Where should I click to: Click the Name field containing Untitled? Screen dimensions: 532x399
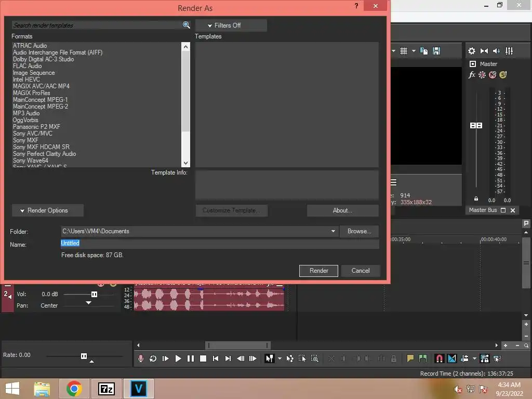point(220,243)
